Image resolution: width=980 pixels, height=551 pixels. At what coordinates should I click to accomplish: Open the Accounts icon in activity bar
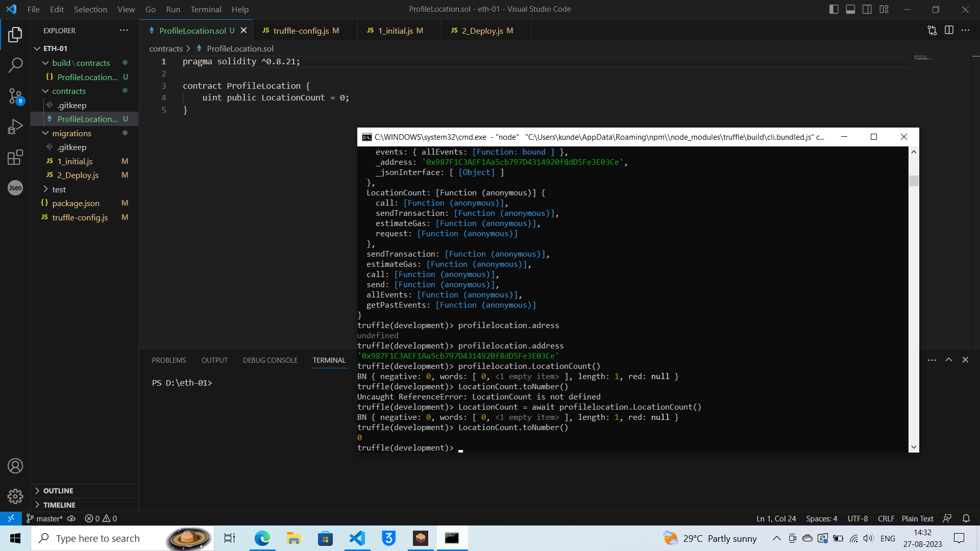[15, 466]
